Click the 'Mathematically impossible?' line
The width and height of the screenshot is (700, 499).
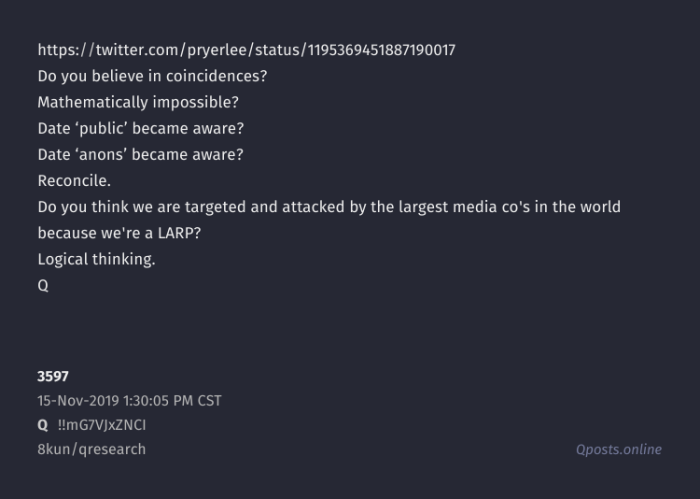(x=138, y=102)
